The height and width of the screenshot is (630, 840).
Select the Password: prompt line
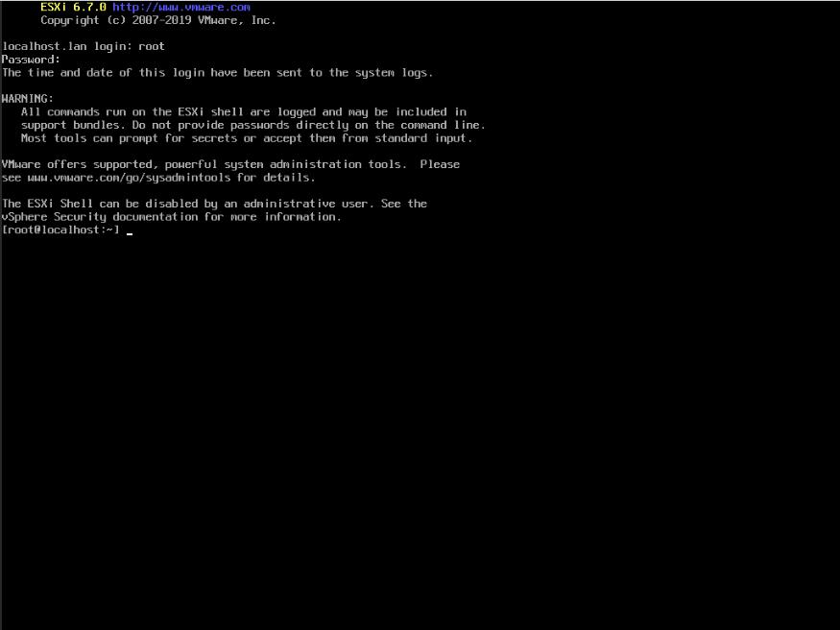[31, 60]
